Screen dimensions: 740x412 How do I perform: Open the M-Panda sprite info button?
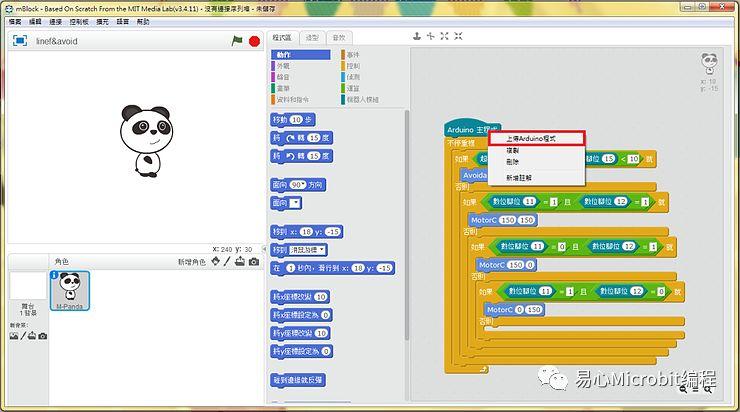coord(54,275)
